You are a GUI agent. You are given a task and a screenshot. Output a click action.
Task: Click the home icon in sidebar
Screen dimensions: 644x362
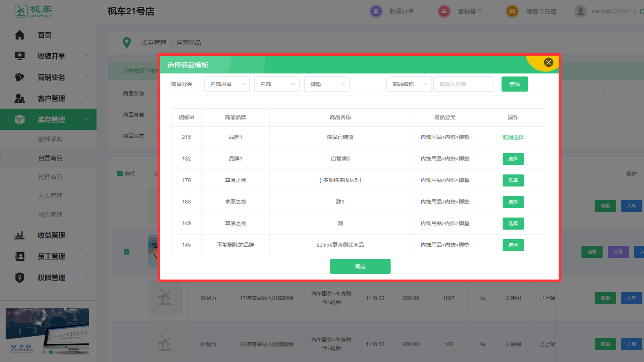click(19, 35)
